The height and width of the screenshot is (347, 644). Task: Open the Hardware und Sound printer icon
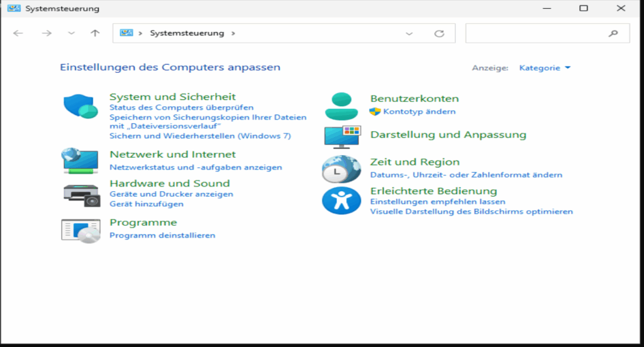[x=81, y=195]
